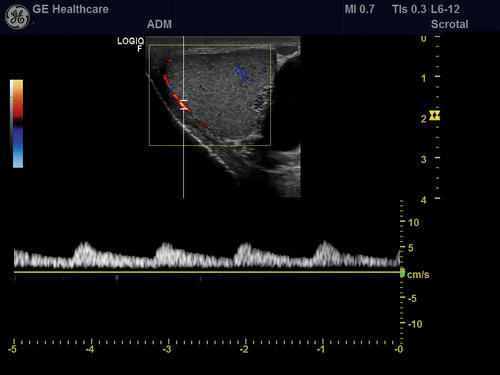The image size is (500, 375).
Task: Click the red arterial flow signal near gate
Action: click(x=182, y=103)
